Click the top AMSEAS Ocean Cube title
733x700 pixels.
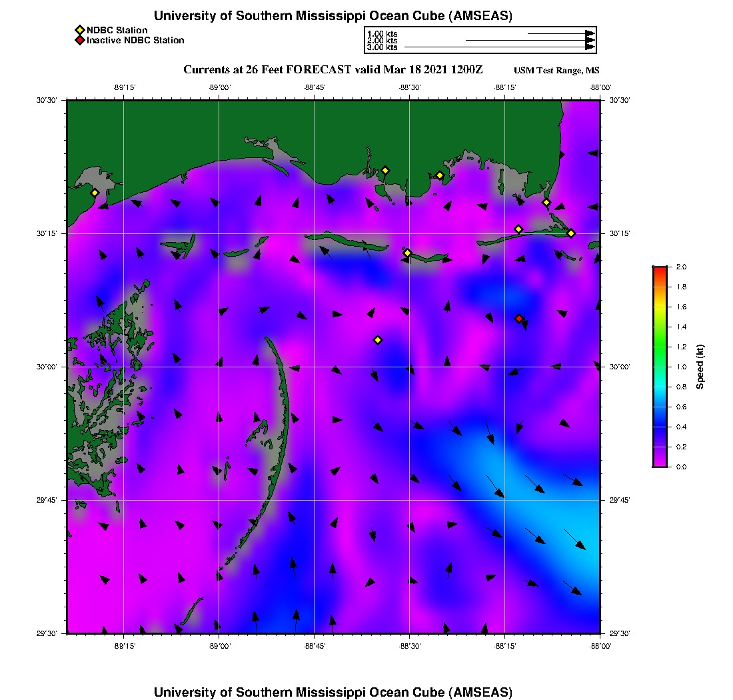(333, 16)
